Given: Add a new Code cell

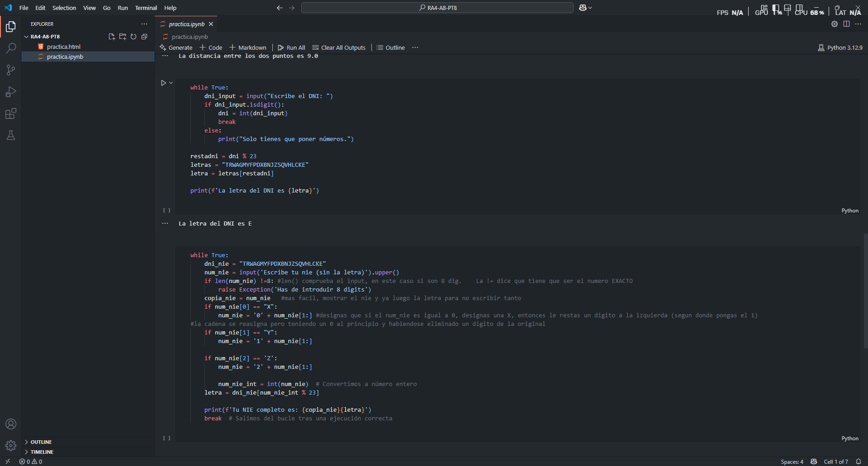Looking at the screenshot, I should click(211, 47).
